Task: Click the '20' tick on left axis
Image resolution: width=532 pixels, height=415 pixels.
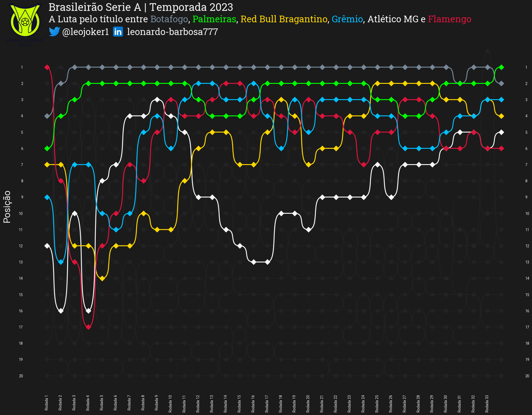Action: click(x=21, y=376)
